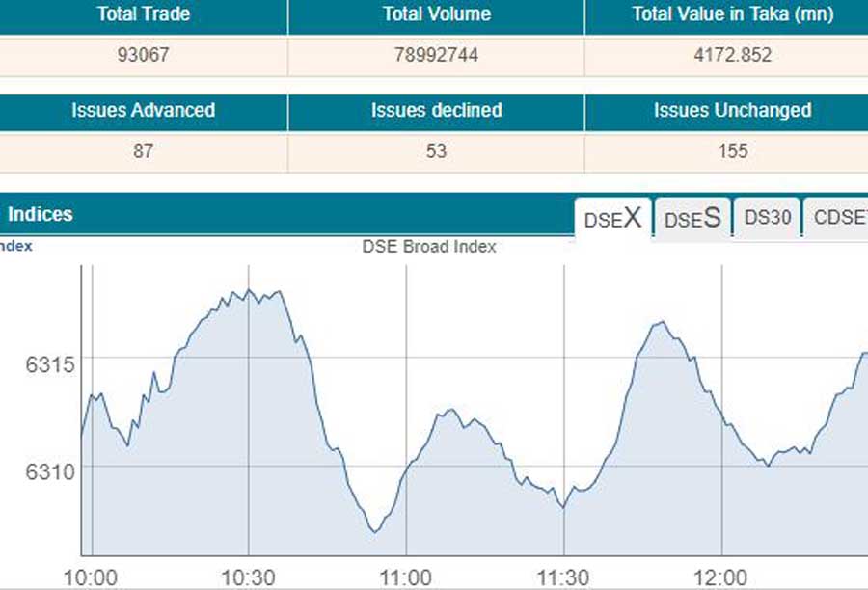The image size is (868, 590).
Task: Click the 10:30 time label on chart axis
Action: tap(249, 577)
